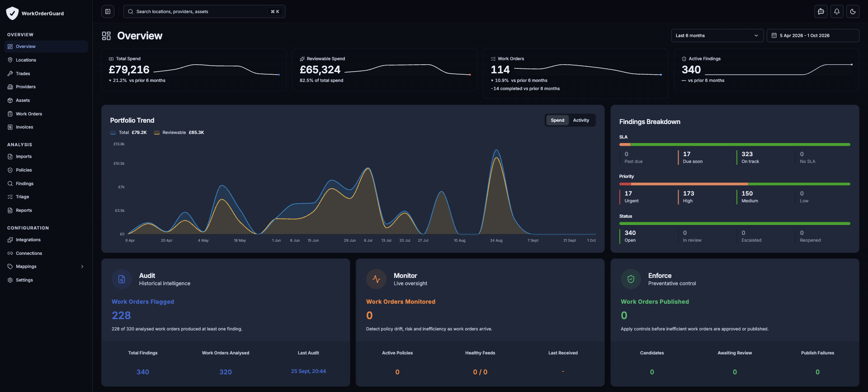Switch Portfolio Trend to Activity view
The image size is (868, 392).
pyautogui.click(x=581, y=120)
